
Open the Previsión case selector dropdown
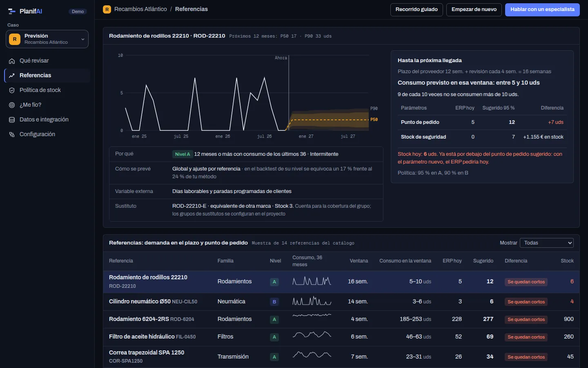point(47,39)
